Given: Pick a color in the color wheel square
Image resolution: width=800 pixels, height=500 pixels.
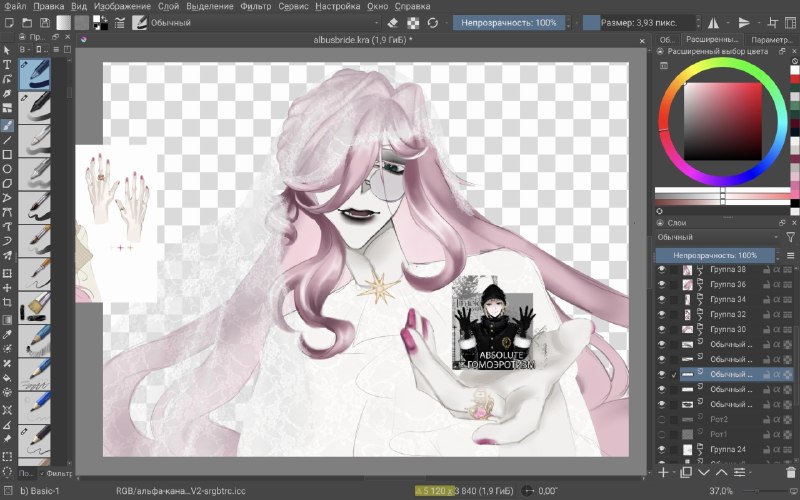Looking at the screenshot, I should 722,121.
